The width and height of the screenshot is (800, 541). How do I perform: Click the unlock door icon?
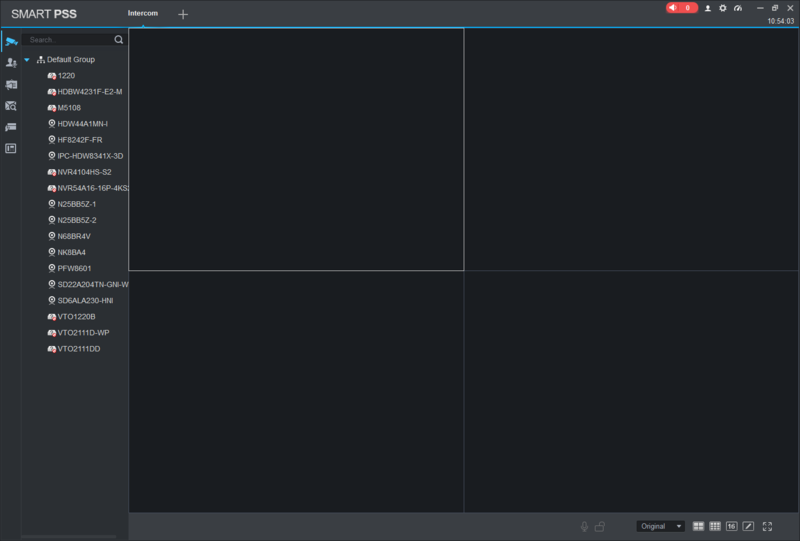pos(600,526)
